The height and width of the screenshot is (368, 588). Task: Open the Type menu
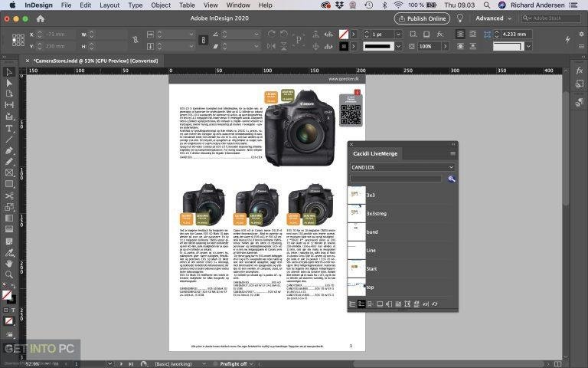point(136,5)
